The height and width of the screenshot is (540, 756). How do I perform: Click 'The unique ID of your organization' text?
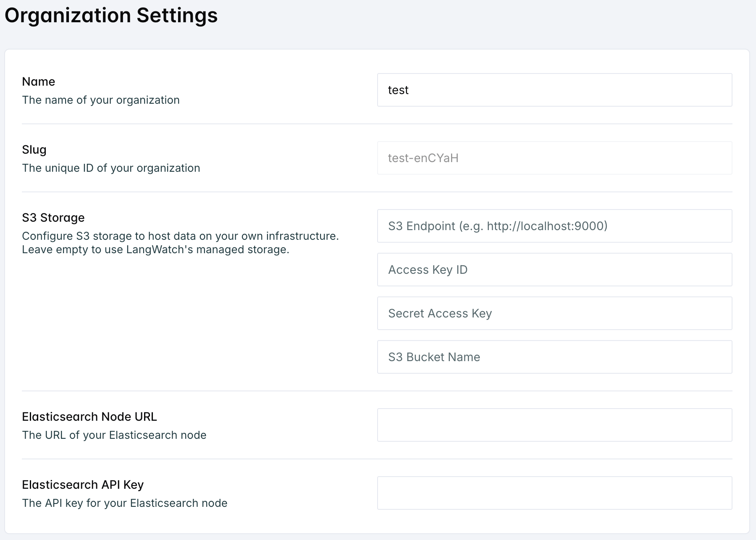111,168
